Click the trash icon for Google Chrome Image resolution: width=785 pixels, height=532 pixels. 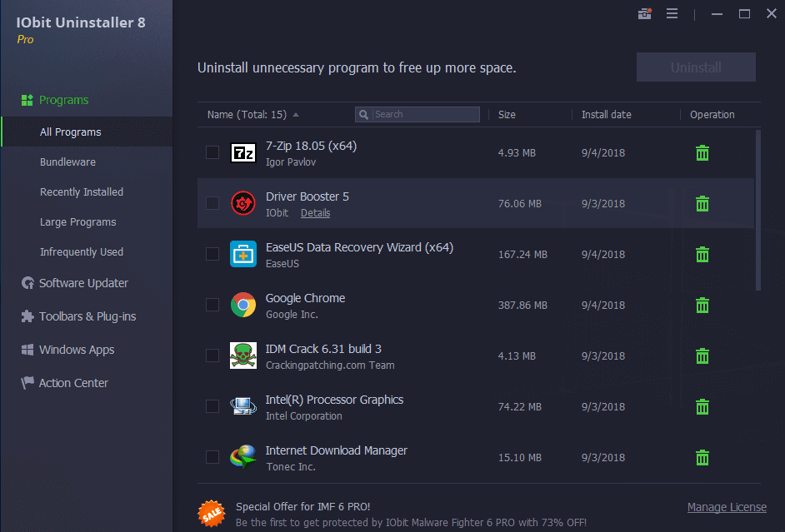702,305
